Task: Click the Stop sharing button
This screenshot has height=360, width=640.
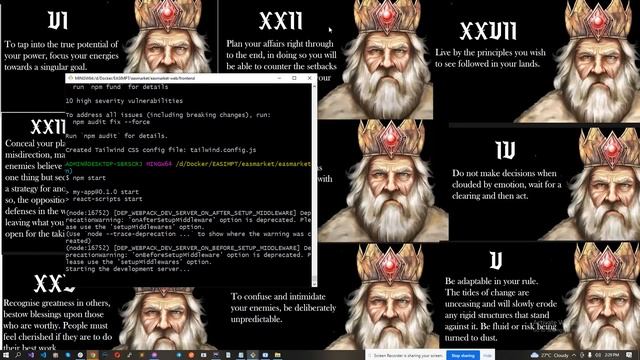Action: [x=463, y=356]
